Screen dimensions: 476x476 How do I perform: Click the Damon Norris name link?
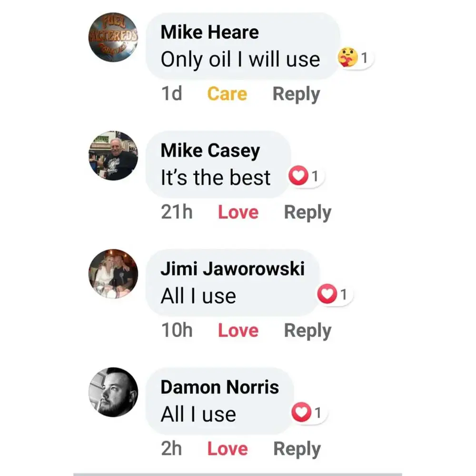point(220,387)
